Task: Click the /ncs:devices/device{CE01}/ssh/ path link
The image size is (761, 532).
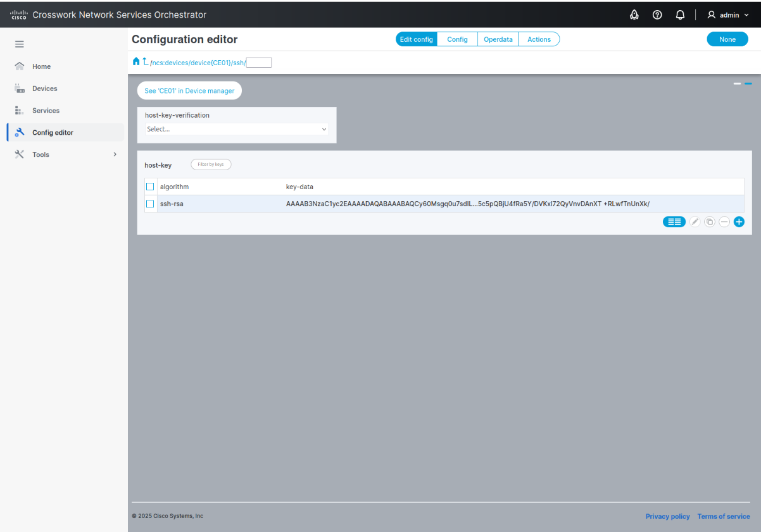Action: (198, 63)
